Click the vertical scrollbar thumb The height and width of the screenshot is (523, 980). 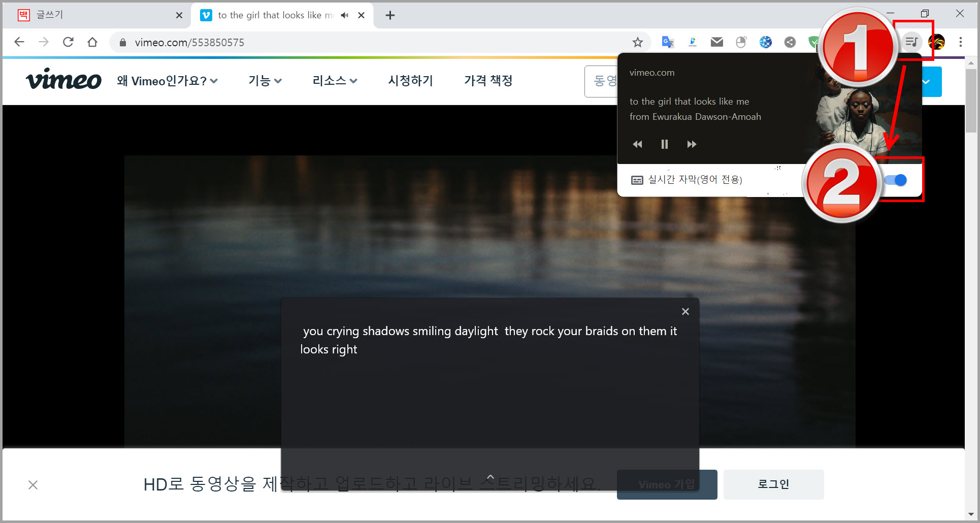click(971, 101)
